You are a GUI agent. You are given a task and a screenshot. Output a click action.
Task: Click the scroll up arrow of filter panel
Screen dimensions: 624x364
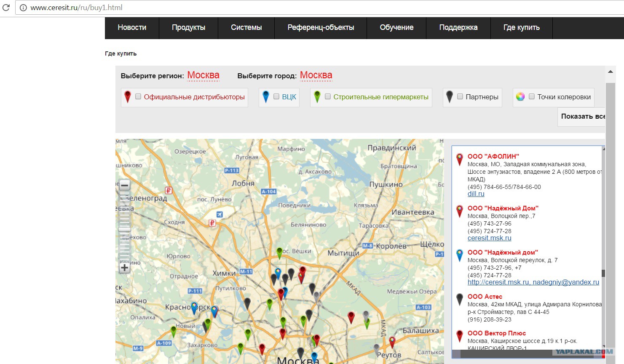[x=610, y=72]
